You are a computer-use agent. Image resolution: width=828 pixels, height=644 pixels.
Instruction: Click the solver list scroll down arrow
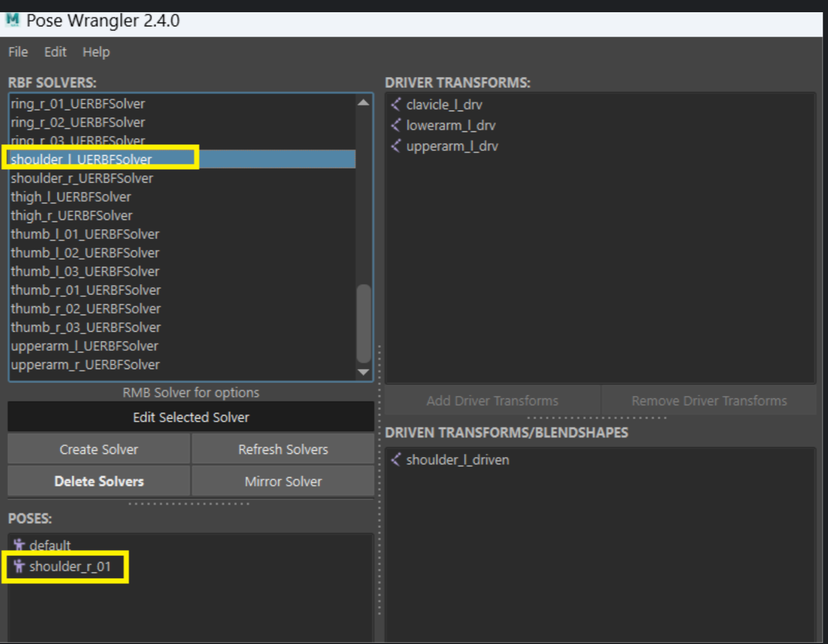pos(364,371)
